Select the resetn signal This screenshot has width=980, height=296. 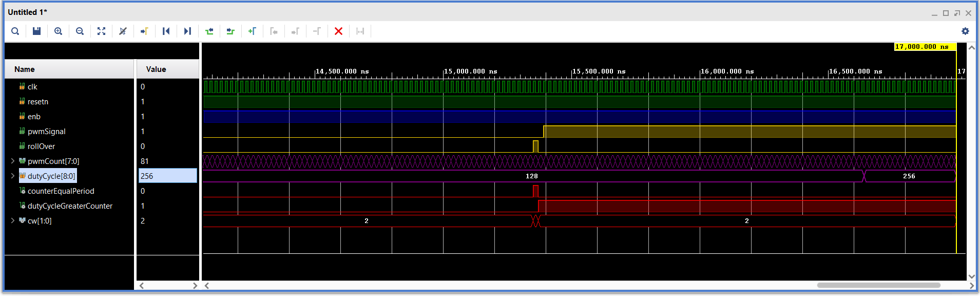click(38, 102)
